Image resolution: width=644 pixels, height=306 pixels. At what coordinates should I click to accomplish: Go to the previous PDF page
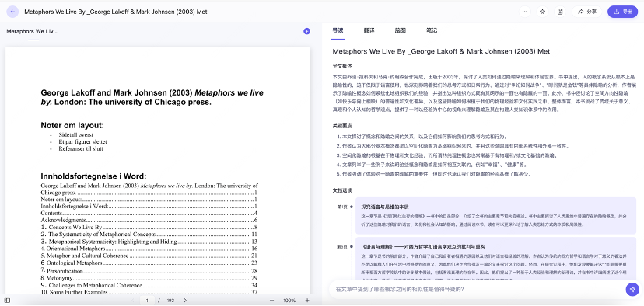[133, 301]
